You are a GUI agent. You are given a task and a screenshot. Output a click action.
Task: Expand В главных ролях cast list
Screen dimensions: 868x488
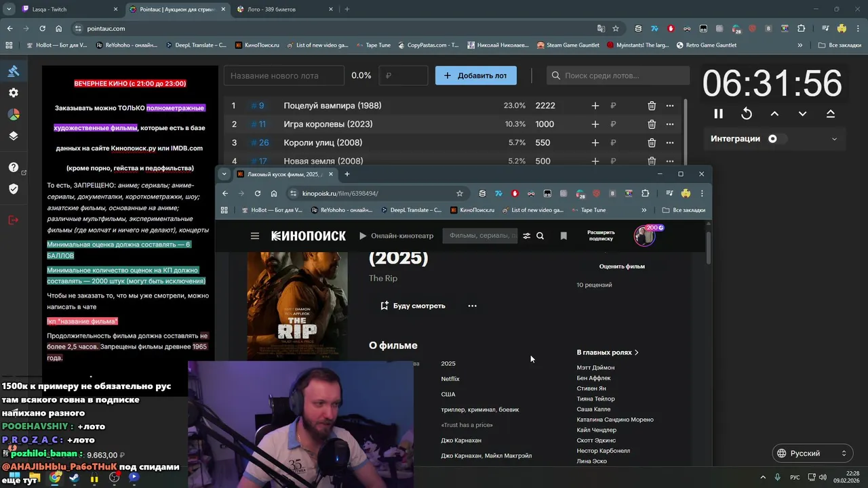[608, 352]
